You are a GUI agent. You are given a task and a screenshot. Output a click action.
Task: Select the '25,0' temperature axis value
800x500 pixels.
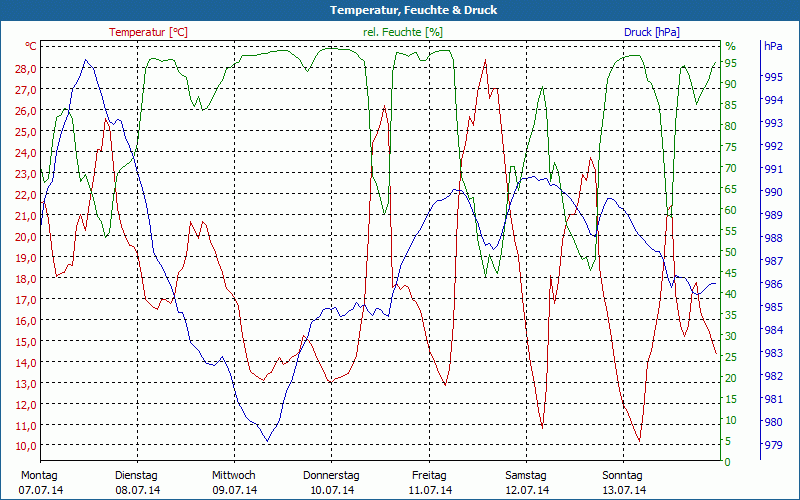tap(26, 132)
